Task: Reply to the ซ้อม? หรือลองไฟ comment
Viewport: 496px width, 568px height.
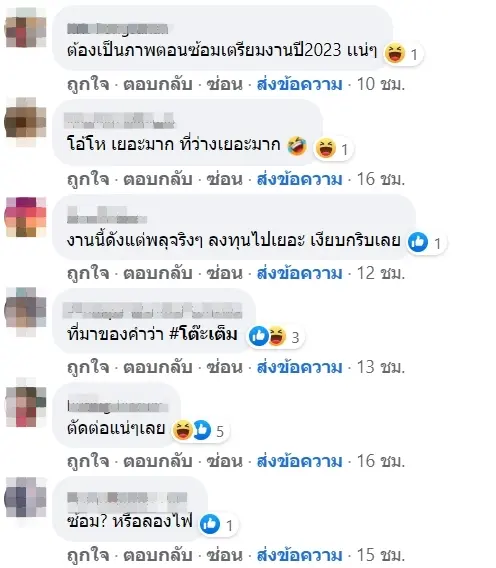Action: coord(158,556)
